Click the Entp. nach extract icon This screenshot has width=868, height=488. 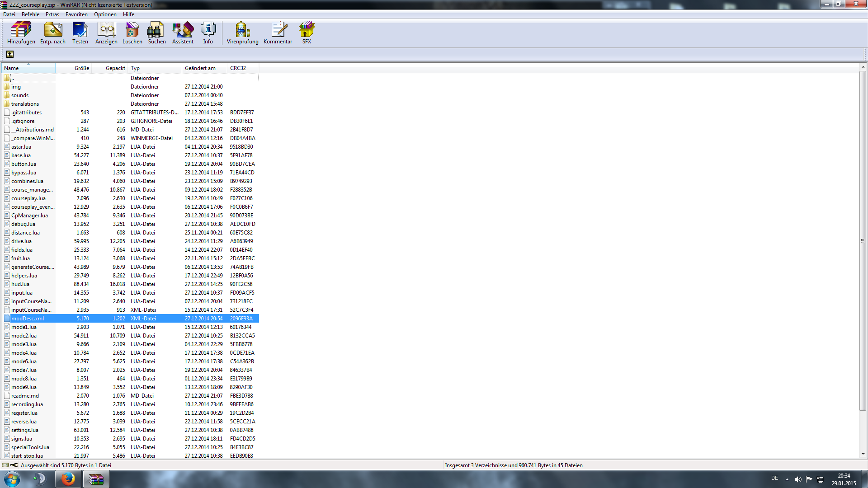[53, 33]
